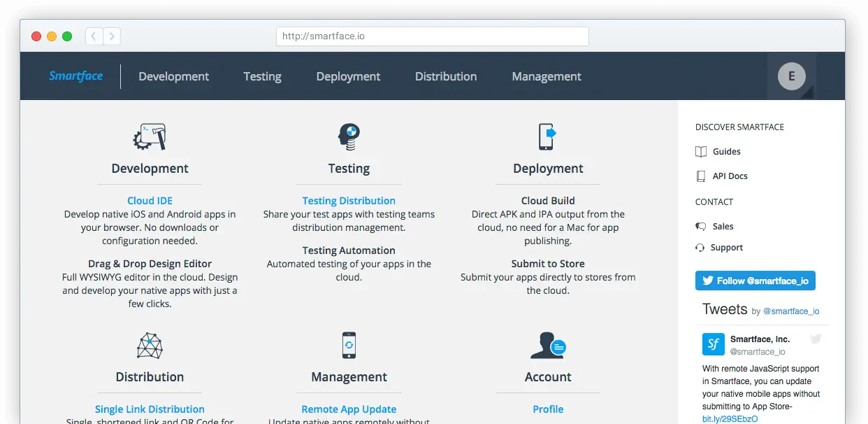Click the Smartface logo in the navbar
This screenshot has width=868, height=424.
(x=76, y=76)
